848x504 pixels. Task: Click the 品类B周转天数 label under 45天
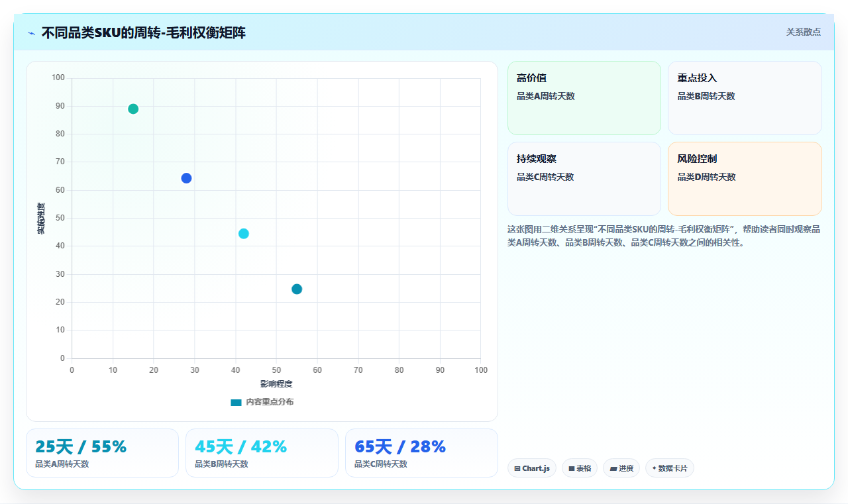coord(221,464)
